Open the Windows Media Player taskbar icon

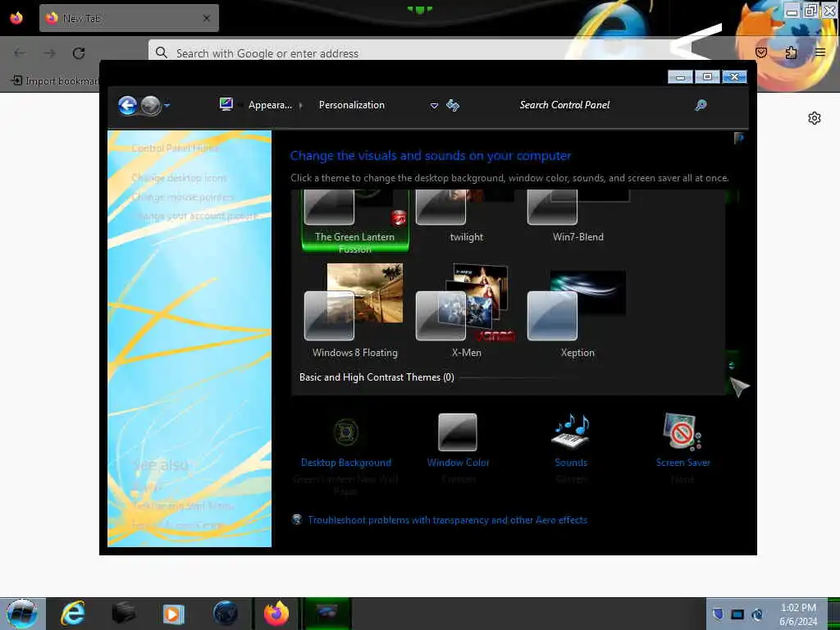click(x=173, y=614)
